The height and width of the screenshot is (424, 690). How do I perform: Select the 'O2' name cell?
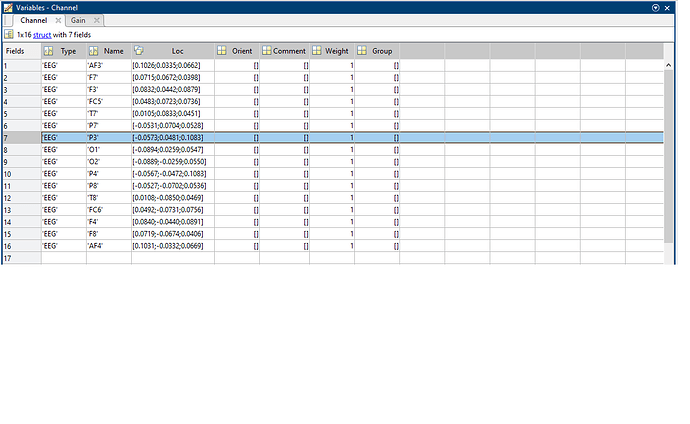click(109, 162)
